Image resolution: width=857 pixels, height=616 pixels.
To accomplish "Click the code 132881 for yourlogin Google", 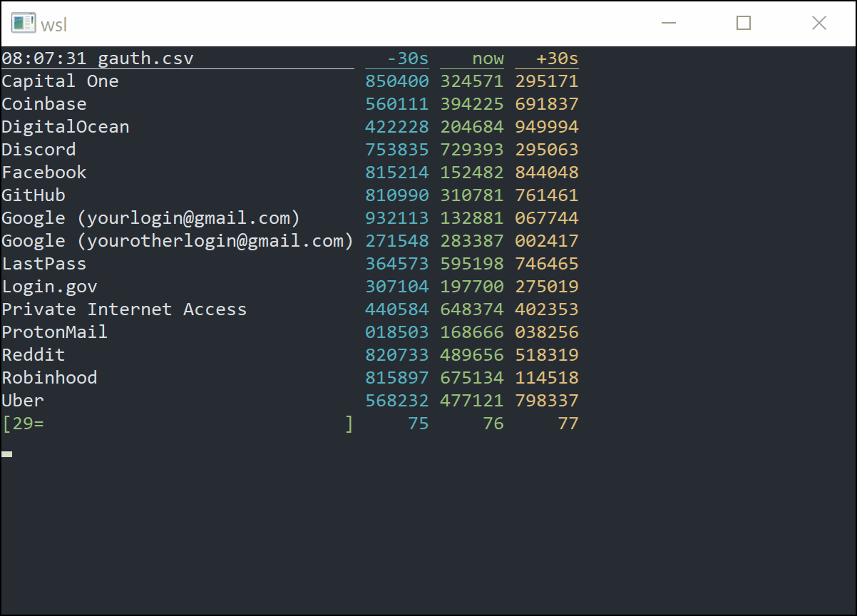I will (x=472, y=218).
